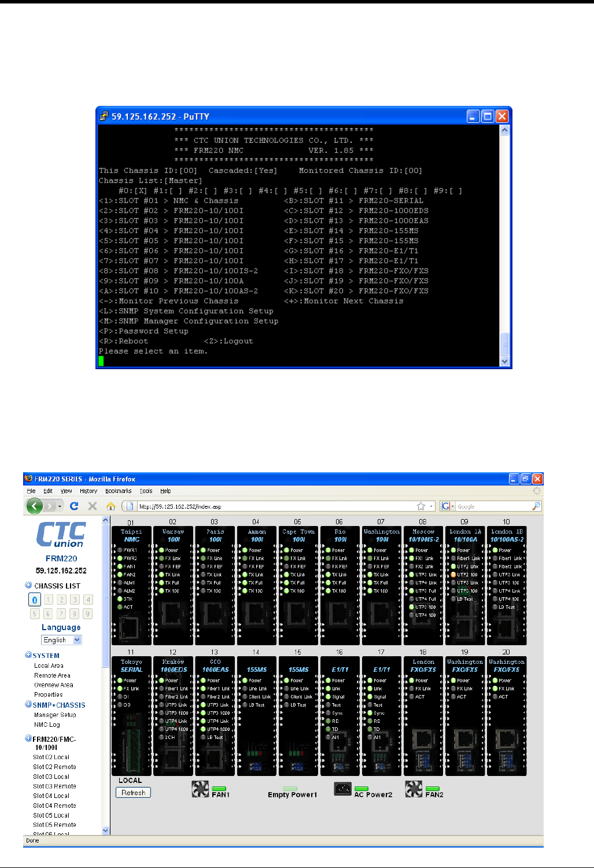Select chassis 5 in Chassis List

[35, 614]
